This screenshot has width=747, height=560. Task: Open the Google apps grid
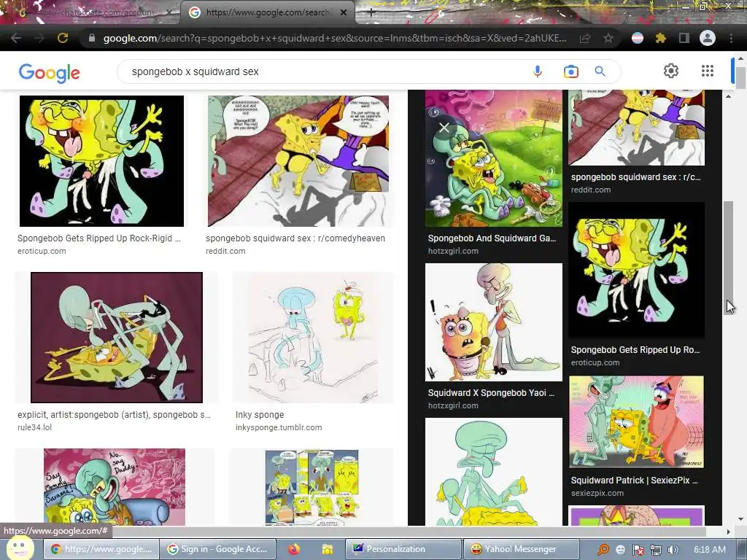pyautogui.click(x=708, y=71)
